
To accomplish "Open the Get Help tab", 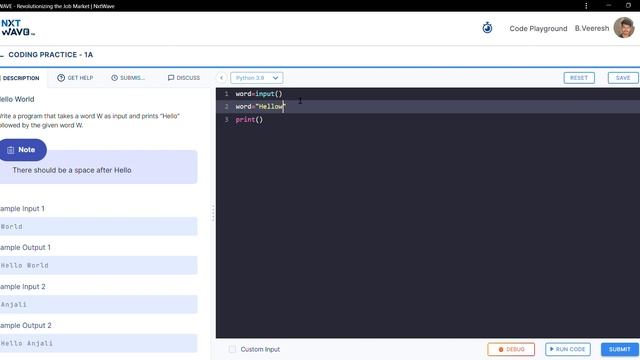I will (x=75, y=78).
